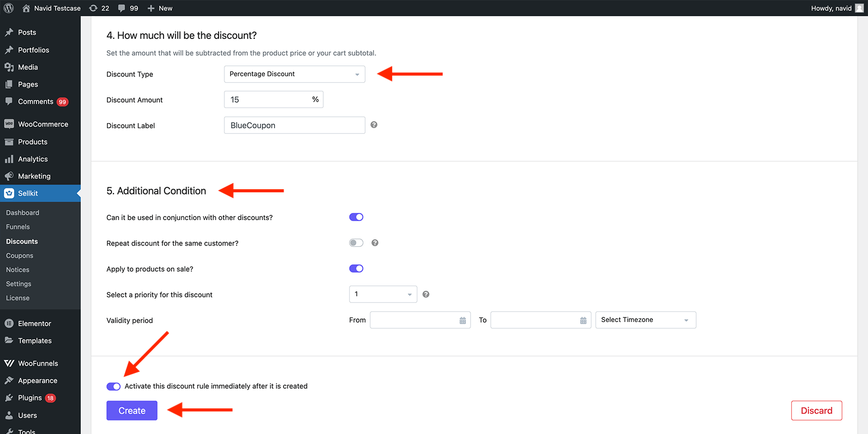Click the Discount Label text field
Image resolution: width=868 pixels, height=434 pixels.
pos(295,125)
